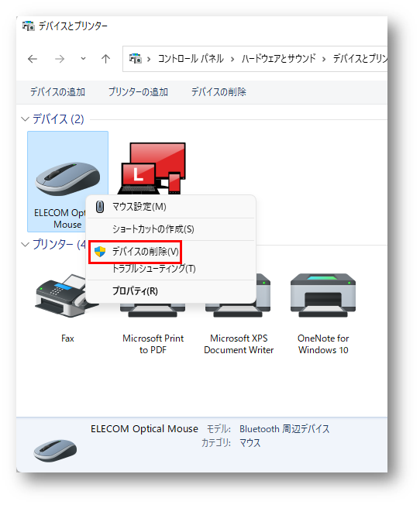The height and width of the screenshot is (505, 420).
Task: Click Microsoft Print to PDF label
Action: [x=153, y=345]
